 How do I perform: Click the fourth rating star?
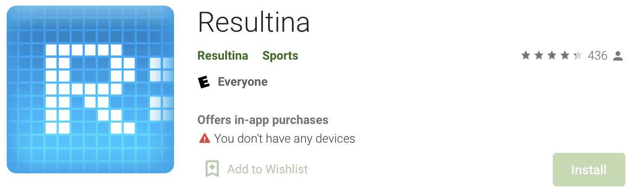565,56
